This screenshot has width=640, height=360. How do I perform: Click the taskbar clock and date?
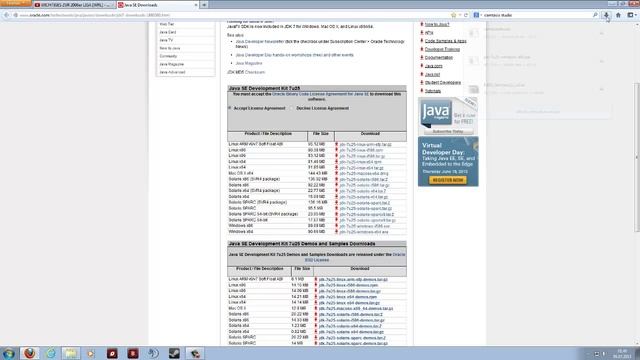pos(622,353)
